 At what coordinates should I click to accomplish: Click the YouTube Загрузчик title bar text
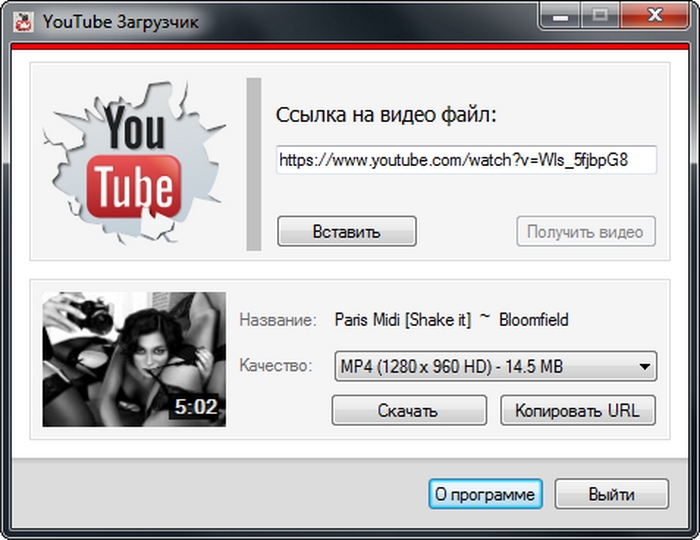(x=119, y=19)
